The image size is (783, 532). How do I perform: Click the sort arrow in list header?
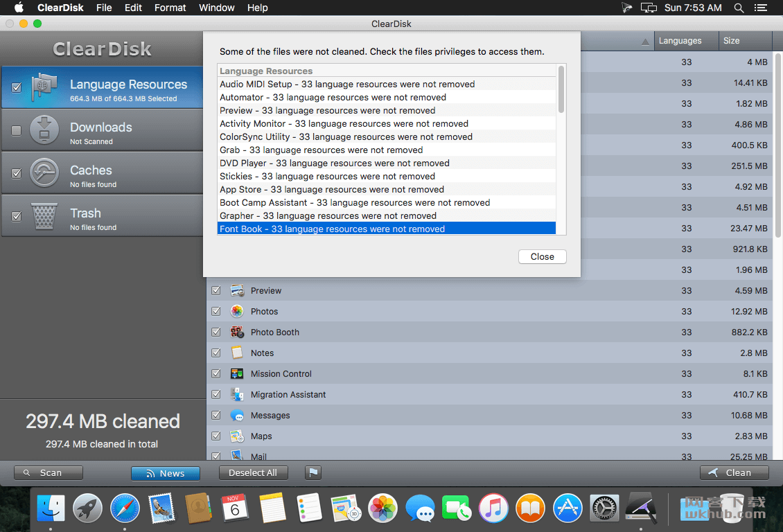click(x=645, y=42)
